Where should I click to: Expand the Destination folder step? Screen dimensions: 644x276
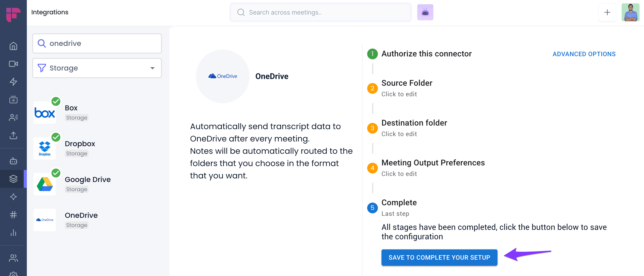coord(414,128)
